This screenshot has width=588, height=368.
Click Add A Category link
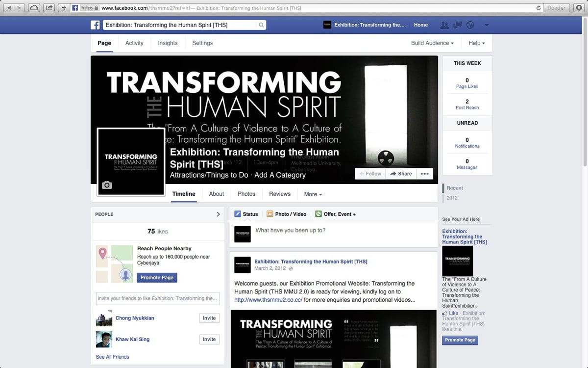coord(280,175)
